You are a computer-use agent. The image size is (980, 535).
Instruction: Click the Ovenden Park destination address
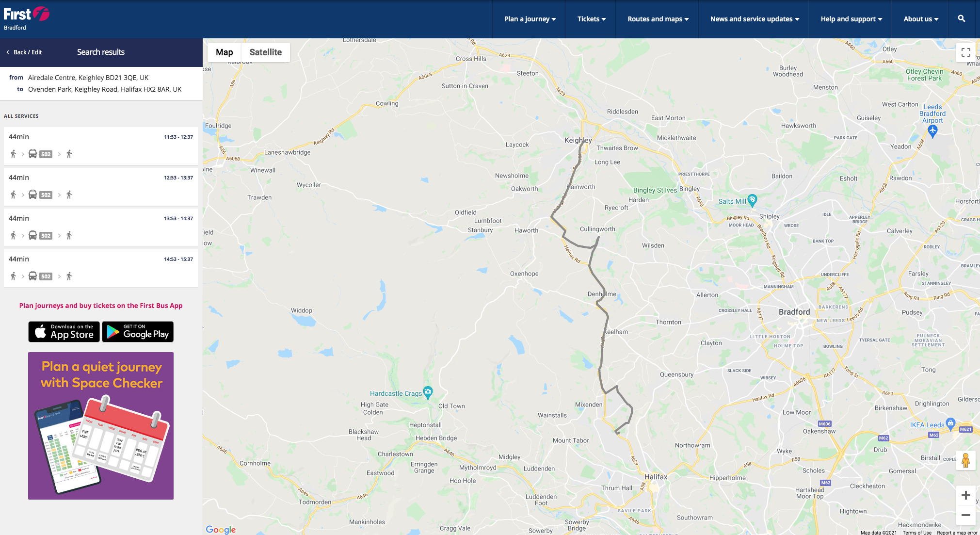(105, 89)
